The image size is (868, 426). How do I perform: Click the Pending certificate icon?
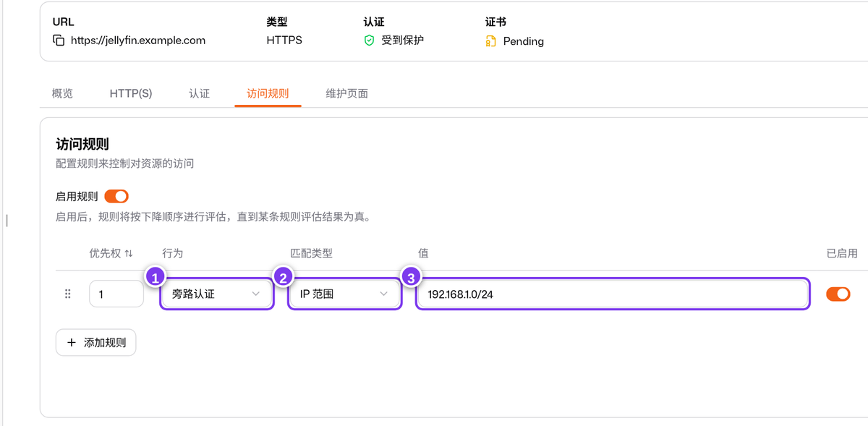(x=491, y=41)
